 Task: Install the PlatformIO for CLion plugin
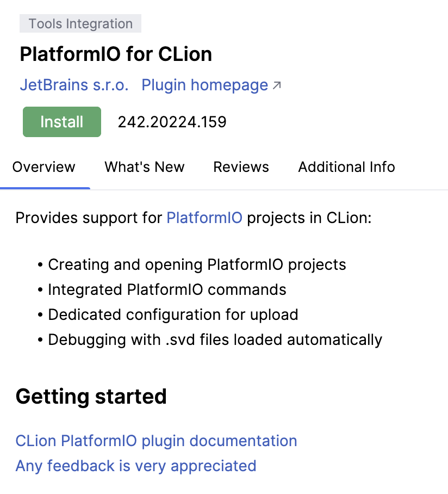click(x=61, y=122)
